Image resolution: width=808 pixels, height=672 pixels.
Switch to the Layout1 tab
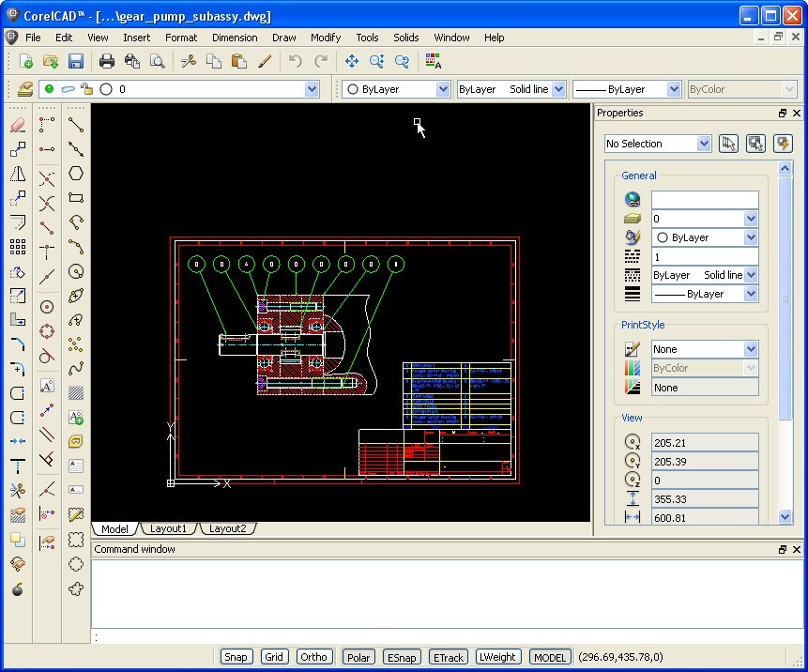tap(168, 528)
